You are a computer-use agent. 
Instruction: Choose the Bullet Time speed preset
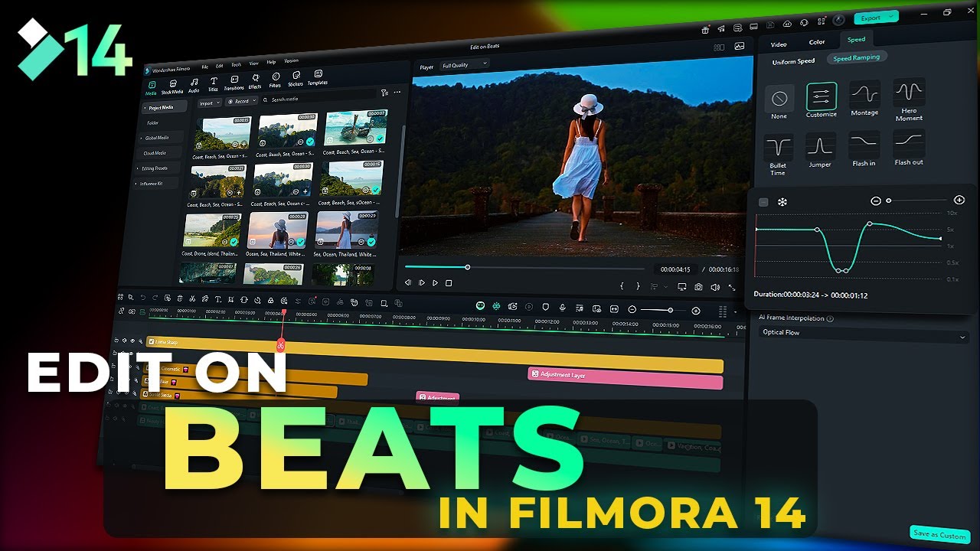pos(778,155)
